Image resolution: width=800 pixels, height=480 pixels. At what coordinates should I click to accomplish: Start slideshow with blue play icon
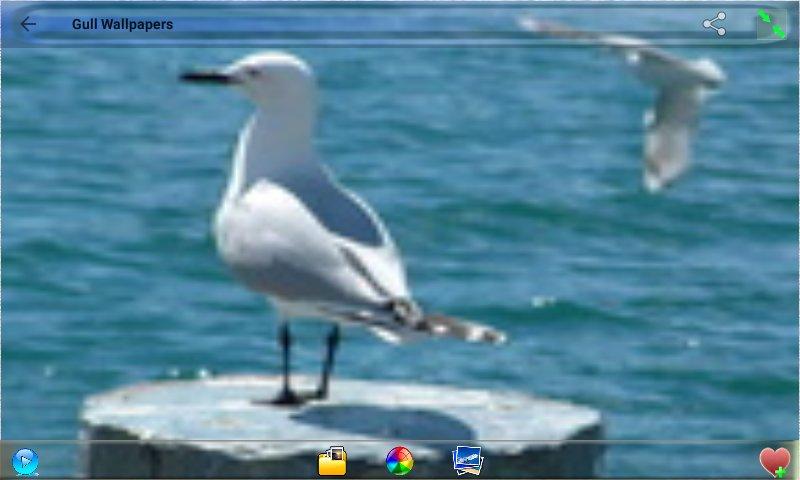(x=25, y=461)
